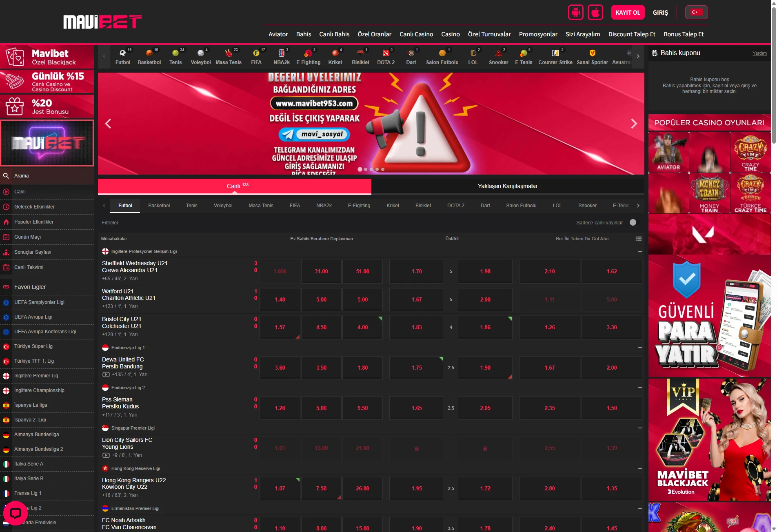Switch to the Yaklaşan Karşılaşmalar tab
777x532 pixels.
coord(508,186)
